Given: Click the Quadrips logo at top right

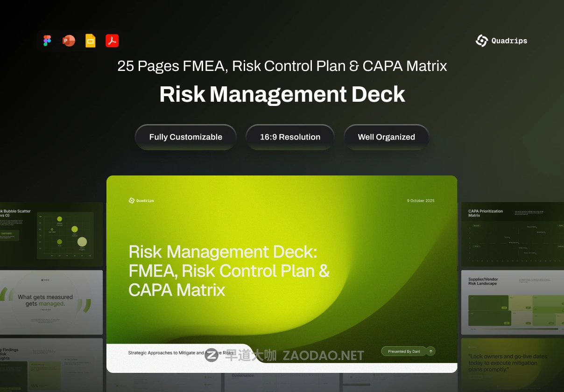Looking at the screenshot, I should 501,41.
